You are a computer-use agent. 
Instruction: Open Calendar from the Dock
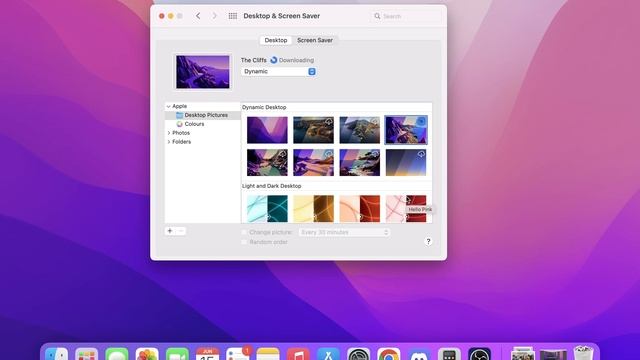coord(207,354)
